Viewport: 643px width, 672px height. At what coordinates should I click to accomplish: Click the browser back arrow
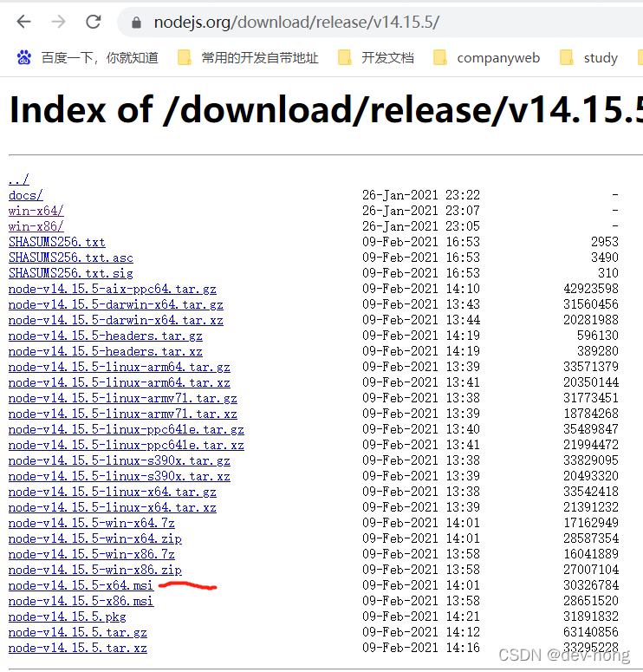[x=23, y=22]
